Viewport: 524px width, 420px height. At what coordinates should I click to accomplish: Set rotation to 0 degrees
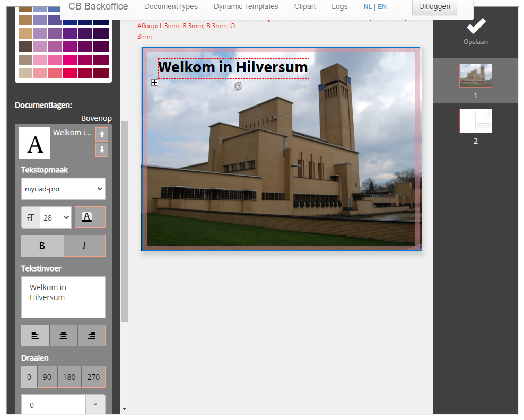pyautogui.click(x=29, y=377)
